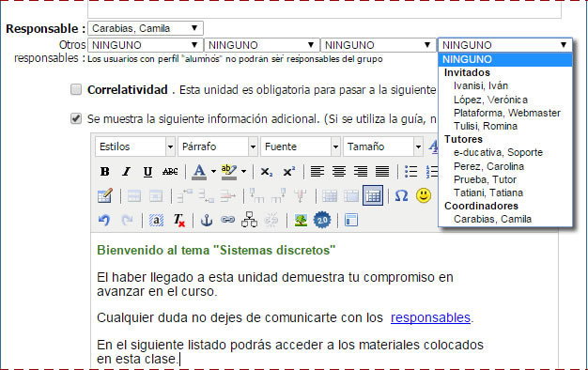This screenshot has width=588, height=370.
Task: Insert an anchor
Action: pos(207,220)
